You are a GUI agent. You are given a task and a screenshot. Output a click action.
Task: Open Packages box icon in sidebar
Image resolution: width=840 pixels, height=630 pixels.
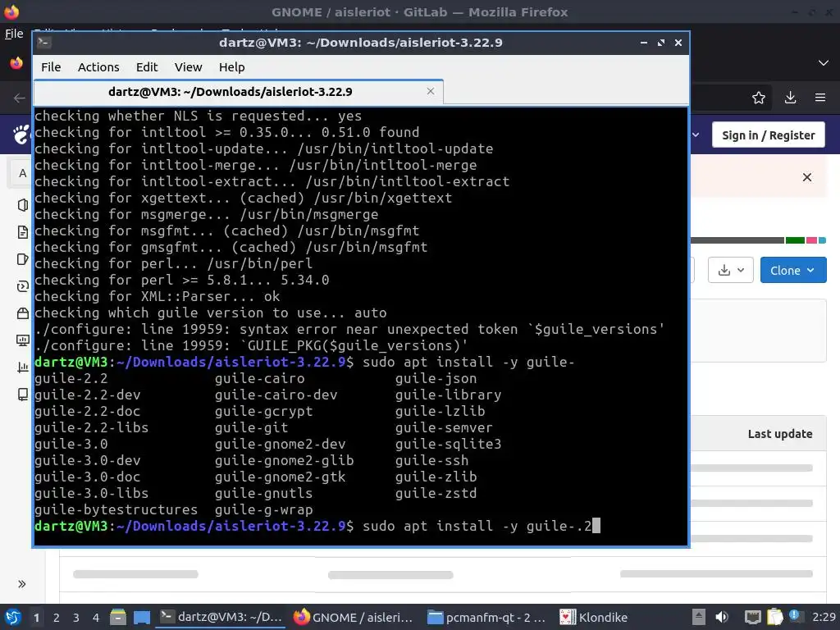(x=22, y=313)
